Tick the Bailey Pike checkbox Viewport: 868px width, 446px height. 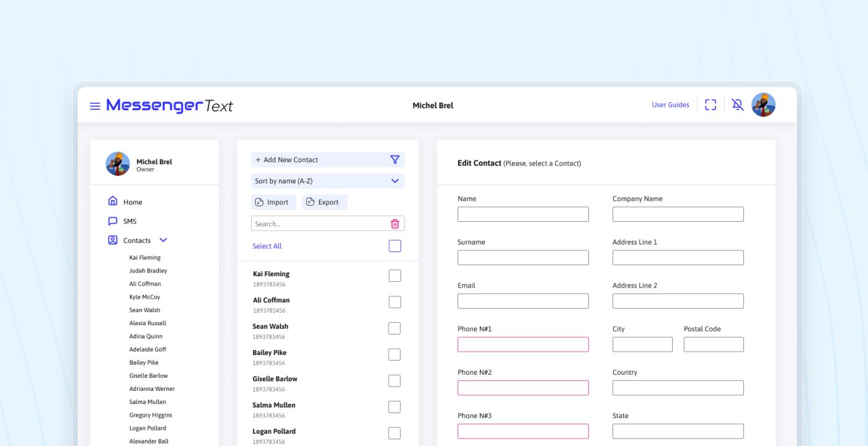pyautogui.click(x=394, y=354)
